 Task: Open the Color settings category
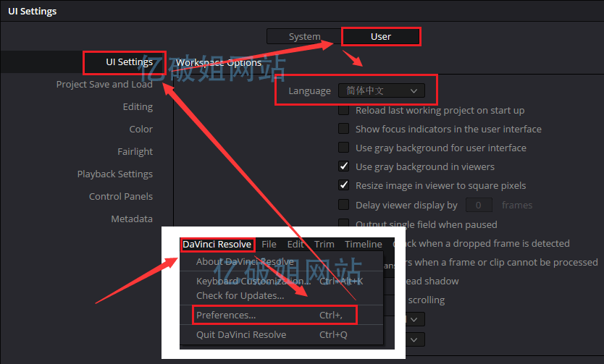click(x=140, y=129)
